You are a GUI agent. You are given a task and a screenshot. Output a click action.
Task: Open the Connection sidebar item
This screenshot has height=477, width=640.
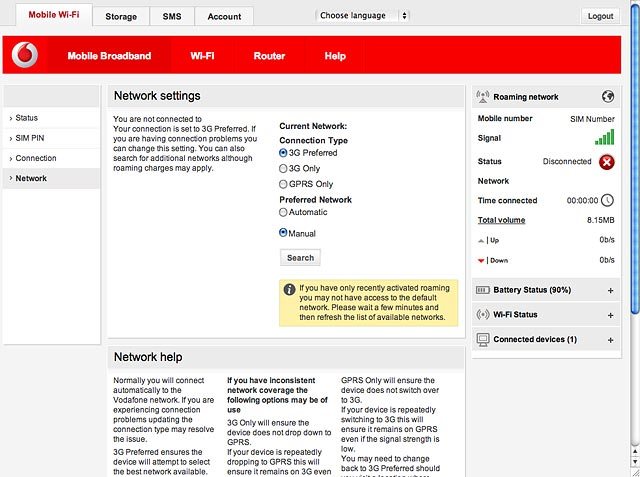coord(51,158)
